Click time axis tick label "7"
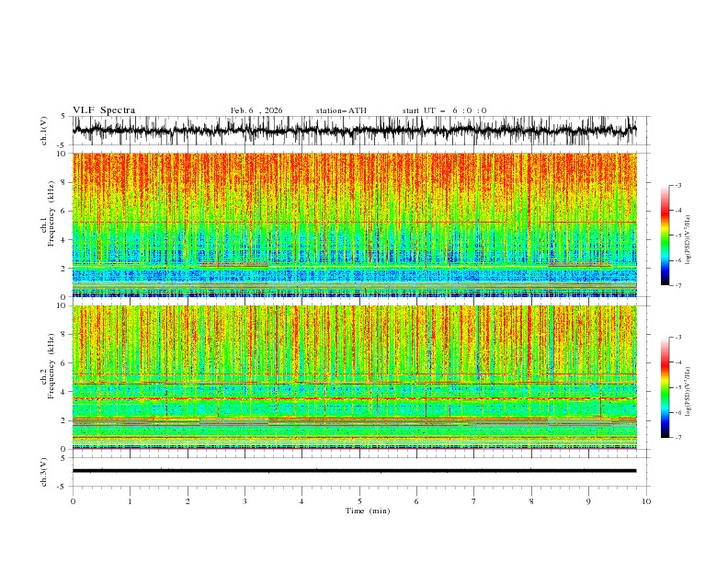The height and width of the screenshot is (563, 728). point(474,501)
